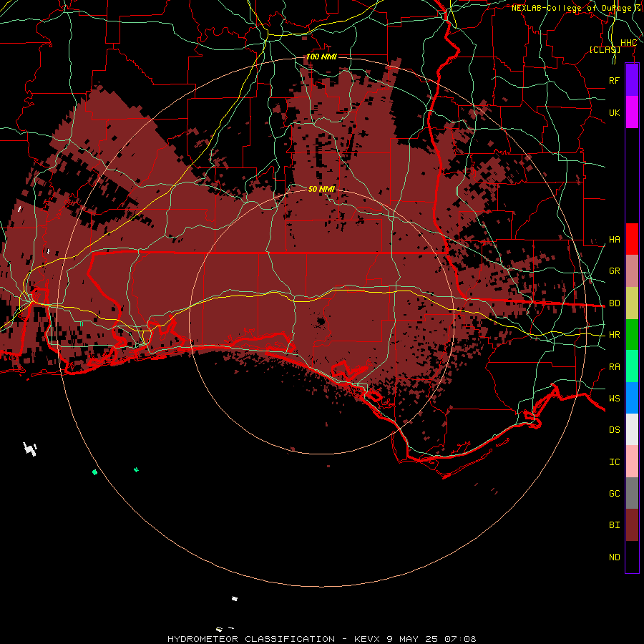Click the 50 NMI range ring label
Viewport: 644px width, 644px height.
tap(321, 189)
